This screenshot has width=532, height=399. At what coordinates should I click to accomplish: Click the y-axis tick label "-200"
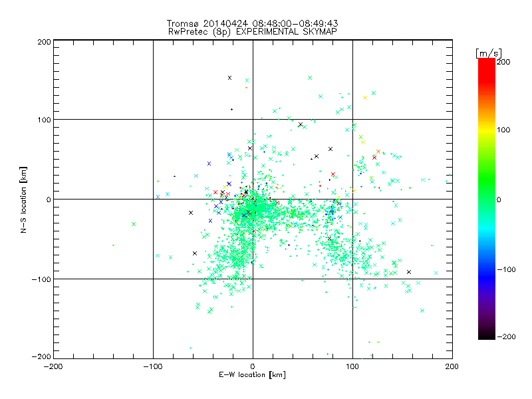tap(41, 356)
